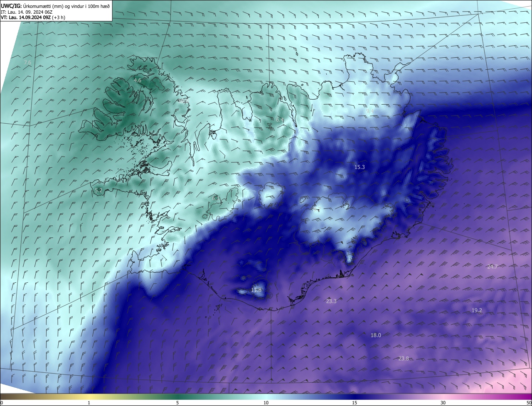Click the legend tick label 0
This screenshot has width=532, height=406.
pos(2,403)
